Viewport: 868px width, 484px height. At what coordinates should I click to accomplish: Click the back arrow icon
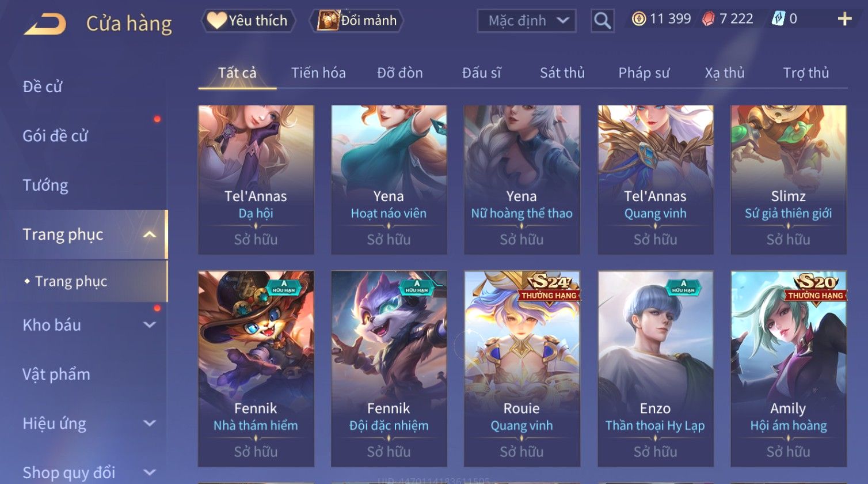(x=45, y=24)
